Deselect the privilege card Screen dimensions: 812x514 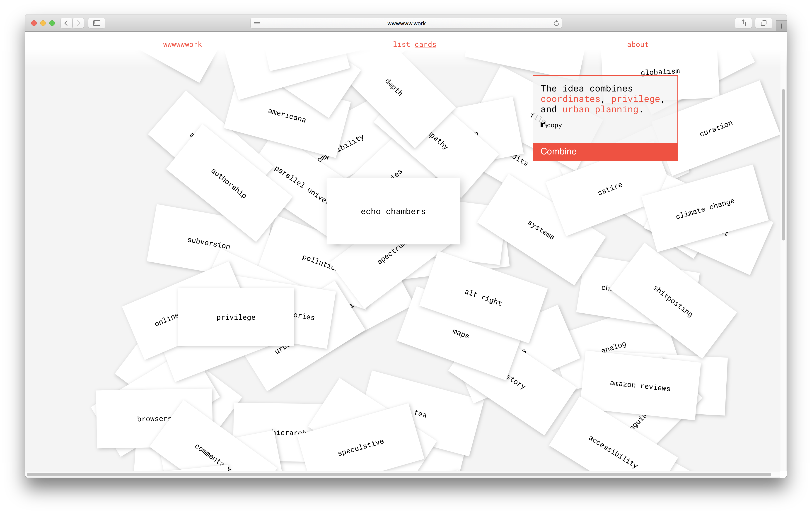pos(236,317)
